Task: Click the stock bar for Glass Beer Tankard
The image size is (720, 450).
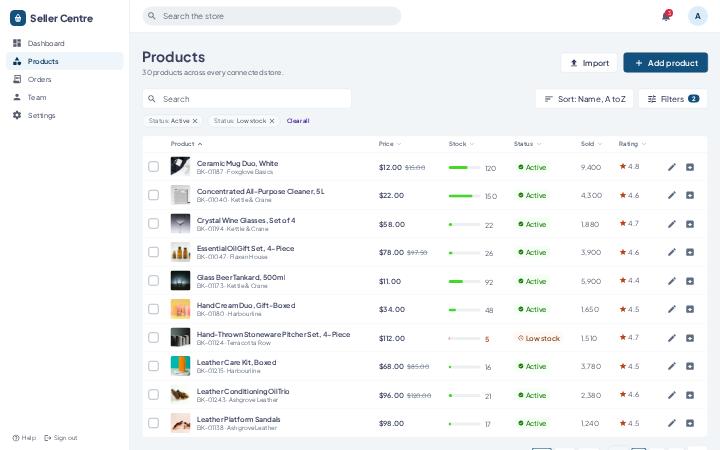Action: coord(464,281)
